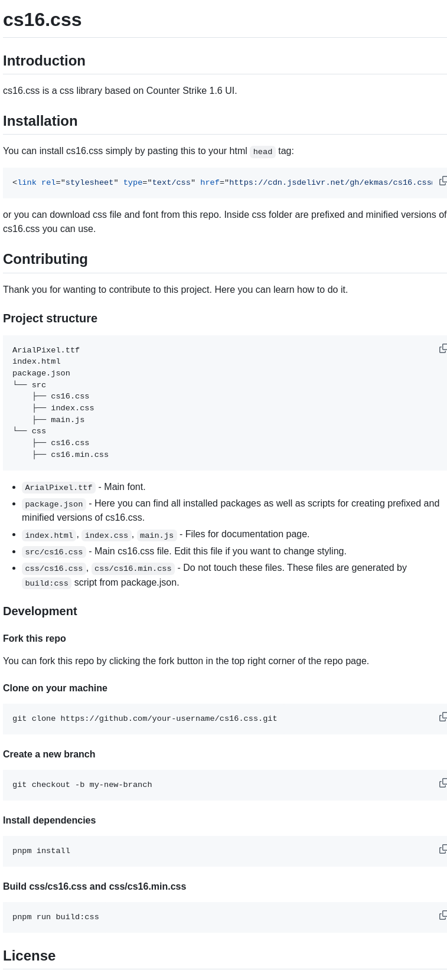
Task: Select the Introduction heading anchor
Action: coord(44,61)
